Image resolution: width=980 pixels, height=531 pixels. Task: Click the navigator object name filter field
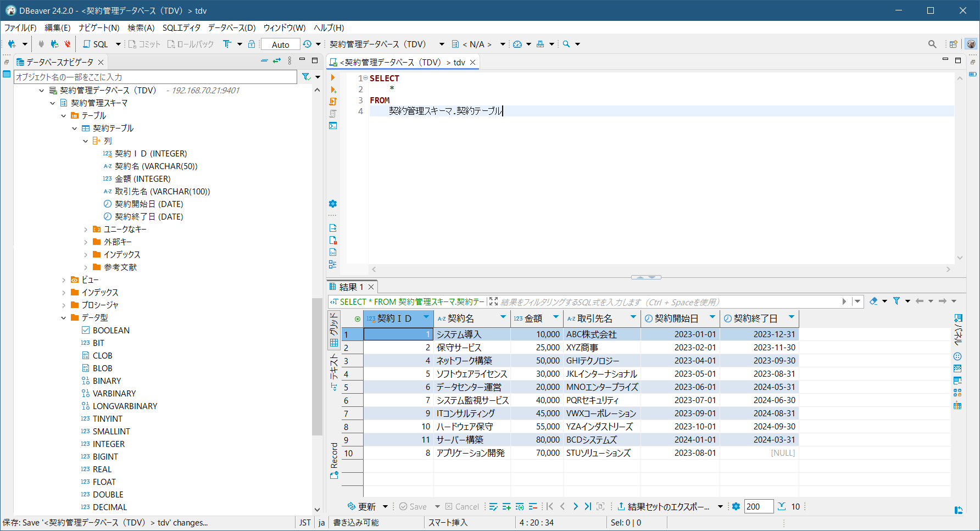click(155, 77)
